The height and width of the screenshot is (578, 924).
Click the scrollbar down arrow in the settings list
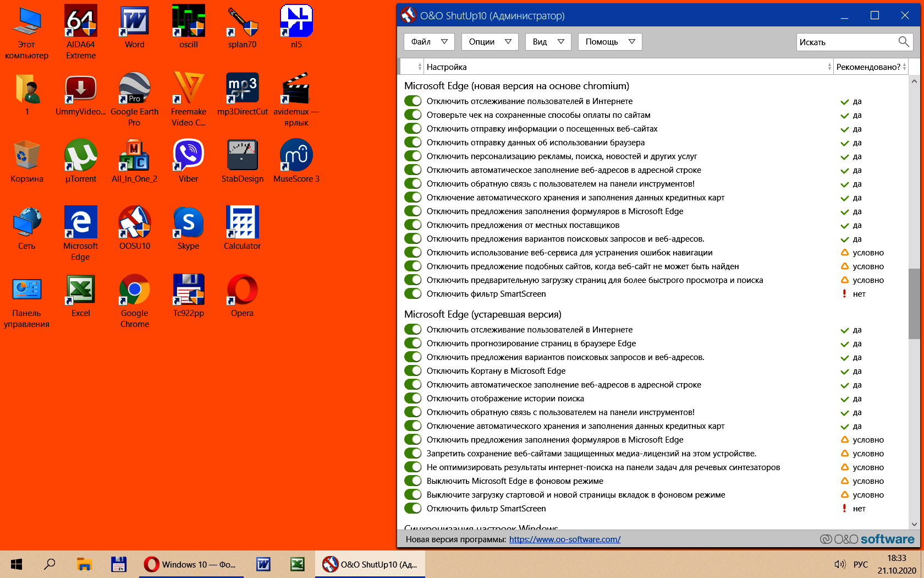coord(914,524)
